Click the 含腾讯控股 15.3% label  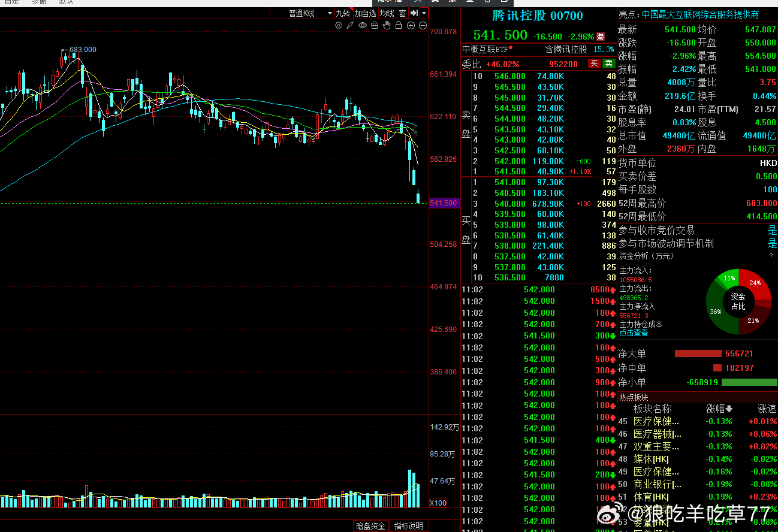point(580,49)
